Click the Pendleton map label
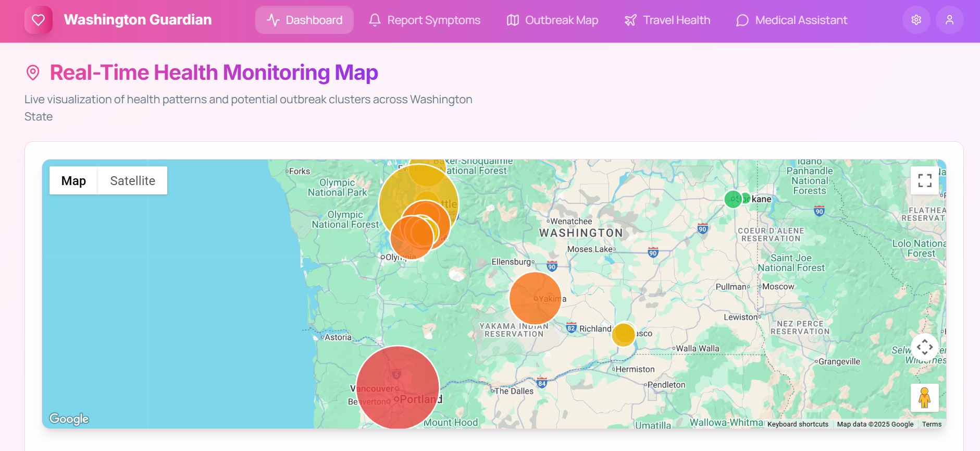This screenshot has height=451, width=980. click(666, 385)
